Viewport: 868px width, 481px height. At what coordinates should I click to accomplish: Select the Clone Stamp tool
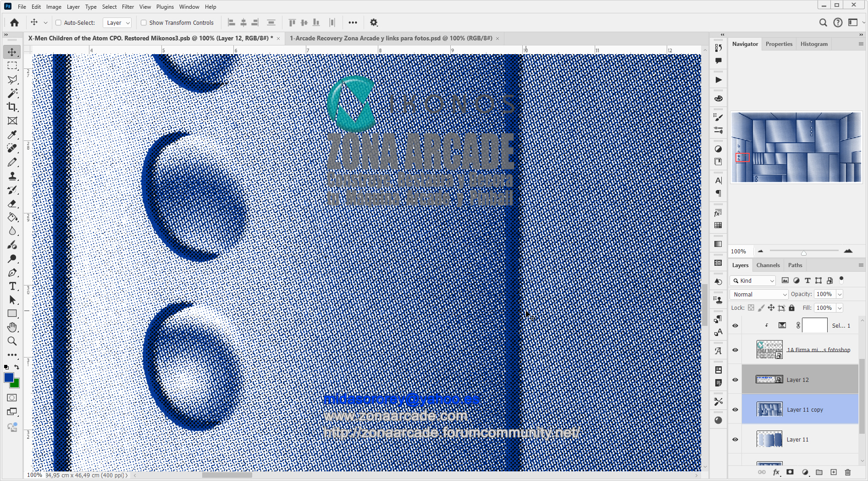point(12,176)
